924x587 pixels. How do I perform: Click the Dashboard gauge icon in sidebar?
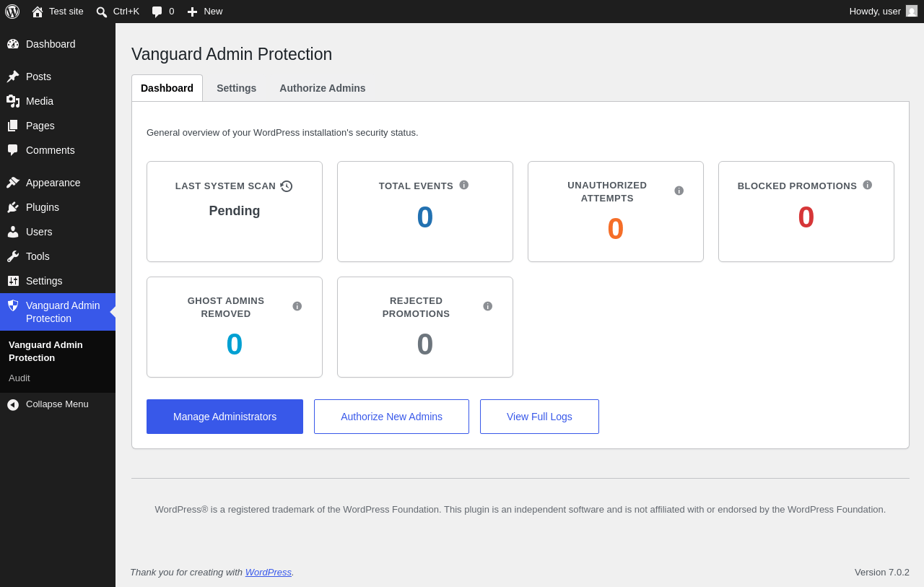[x=13, y=44]
